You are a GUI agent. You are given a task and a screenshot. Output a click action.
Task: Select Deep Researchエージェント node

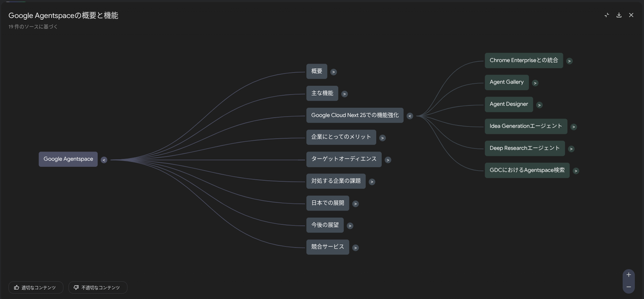525,148
